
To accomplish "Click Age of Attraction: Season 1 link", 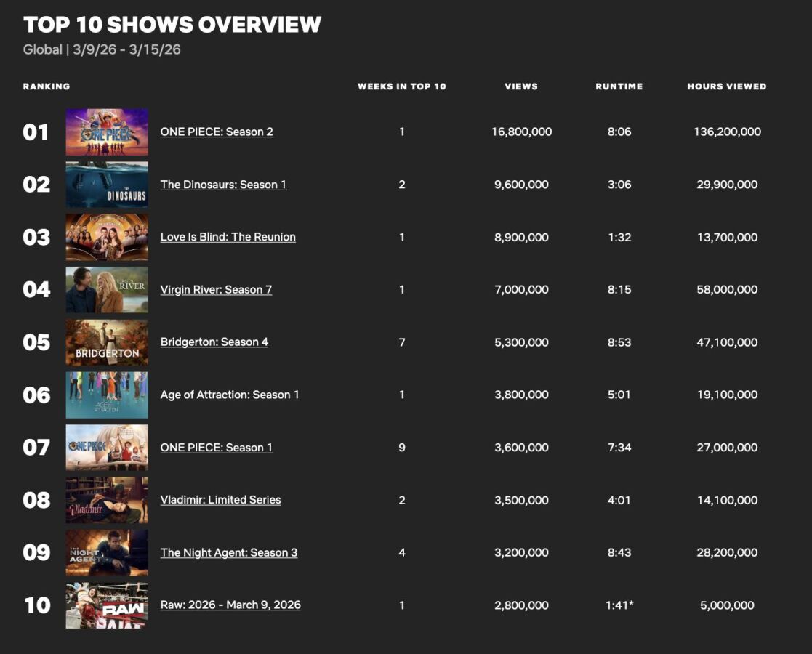I will [x=230, y=395].
